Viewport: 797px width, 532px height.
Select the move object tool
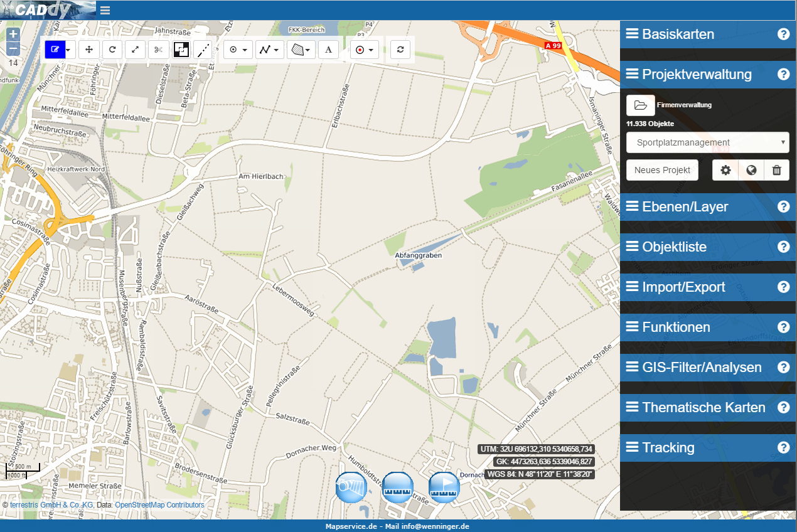(89, 50)
